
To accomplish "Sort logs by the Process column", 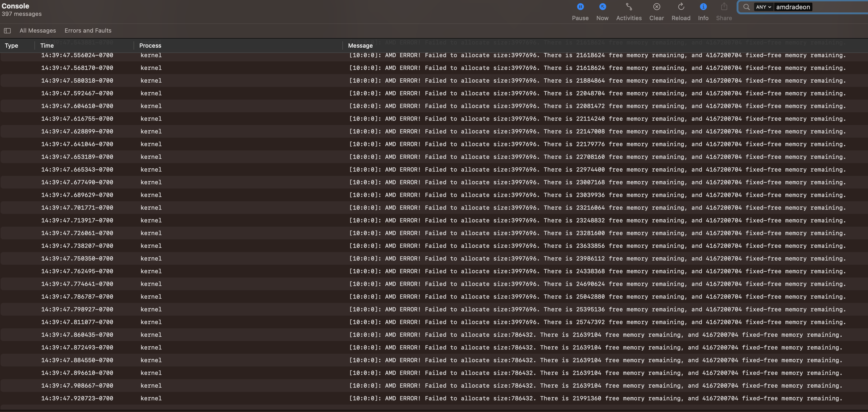I will coord(150,46).
